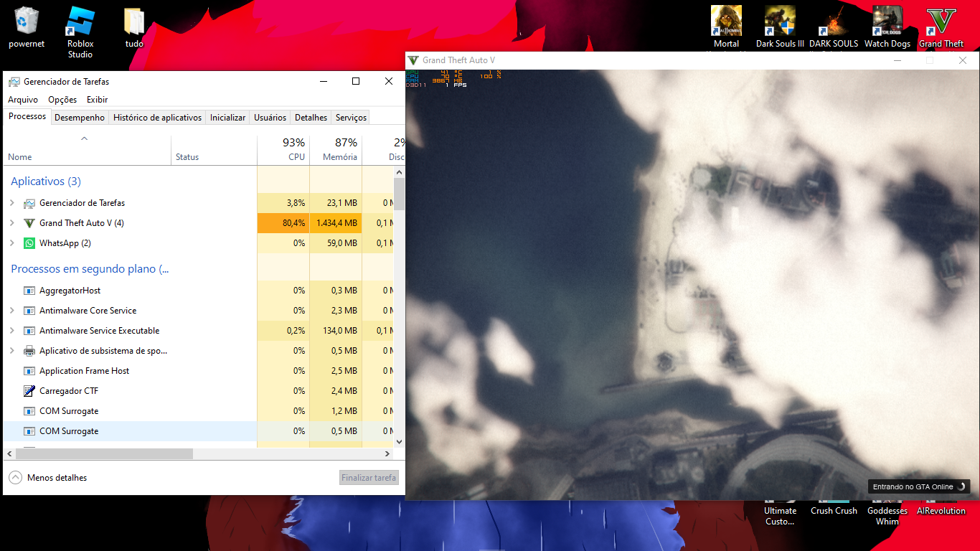This screenshot has width=980, height=551.
Task: Click the Processos em segundo plano heading
Action: click(90, 269)
